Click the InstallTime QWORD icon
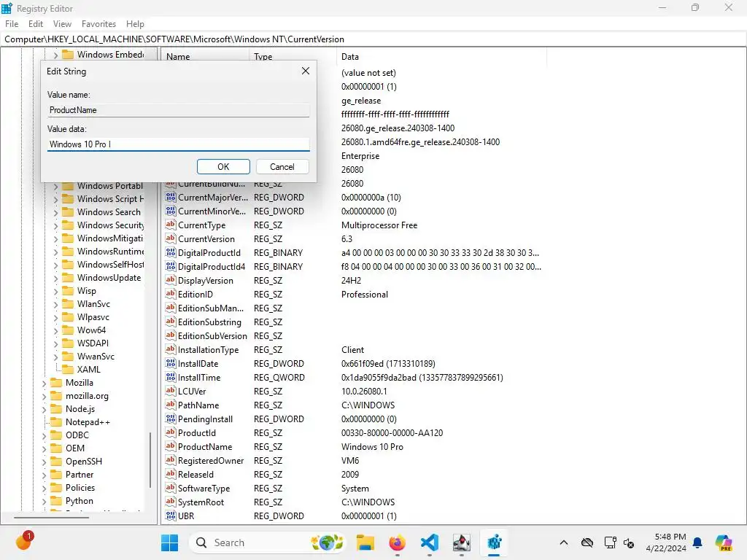 pos(171,377)
